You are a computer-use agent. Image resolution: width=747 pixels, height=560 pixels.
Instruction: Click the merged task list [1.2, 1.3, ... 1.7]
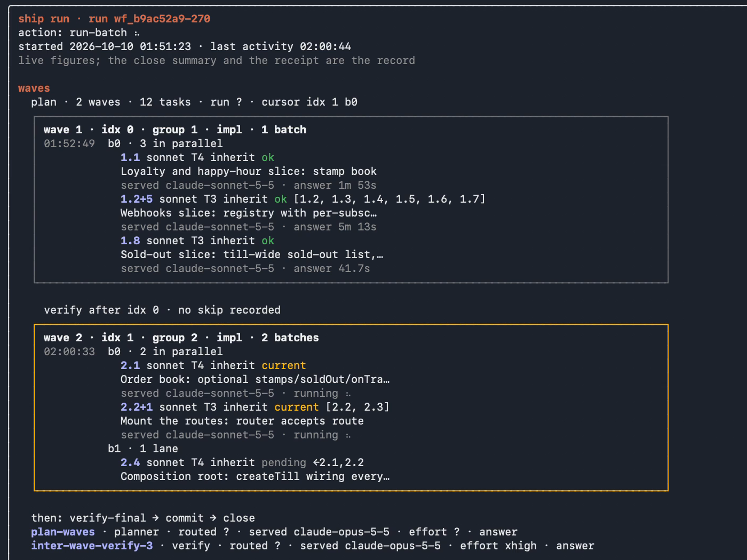point(390,199)
